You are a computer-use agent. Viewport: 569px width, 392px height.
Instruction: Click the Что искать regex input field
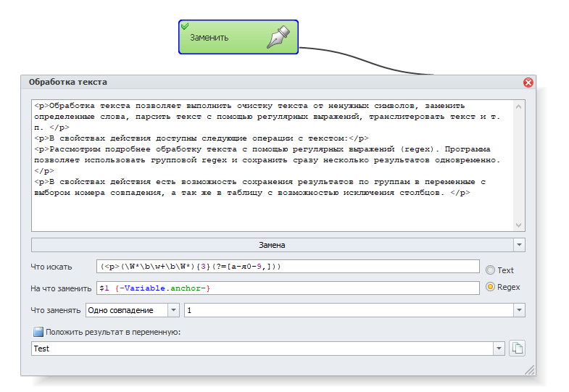pyautogui.click(x=288, y=267)
